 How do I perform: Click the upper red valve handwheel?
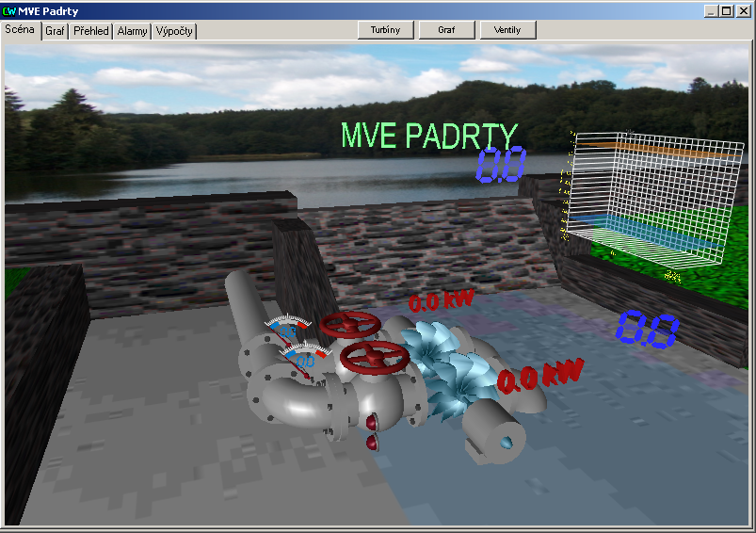[349, 325]
